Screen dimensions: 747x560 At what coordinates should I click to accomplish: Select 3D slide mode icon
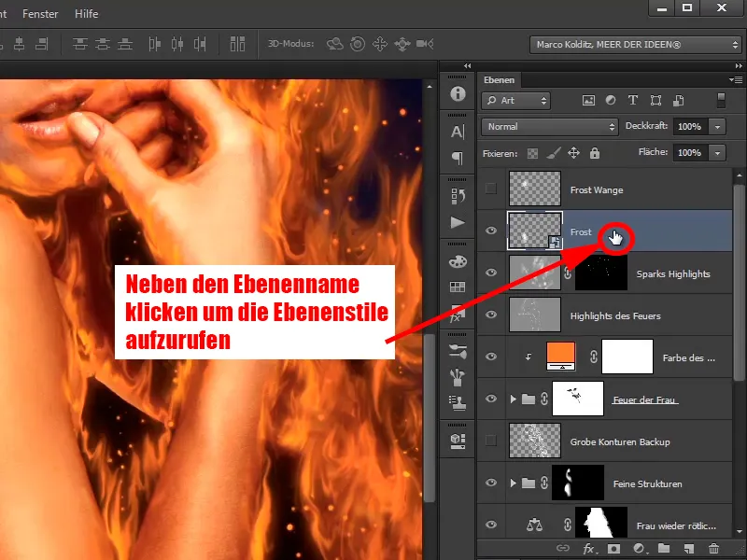(x=402, y=44)
